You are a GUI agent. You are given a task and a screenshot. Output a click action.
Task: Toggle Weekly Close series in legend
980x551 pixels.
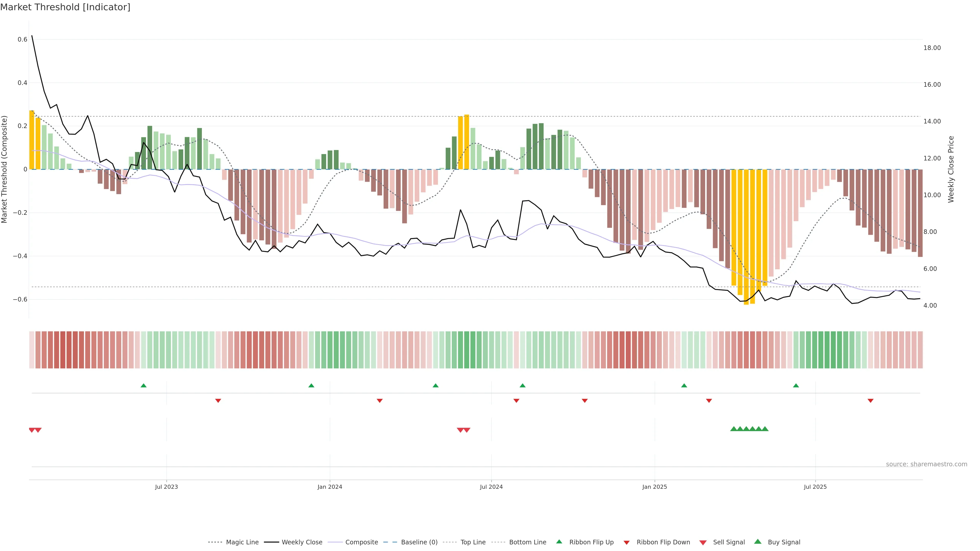click(302, 542)
